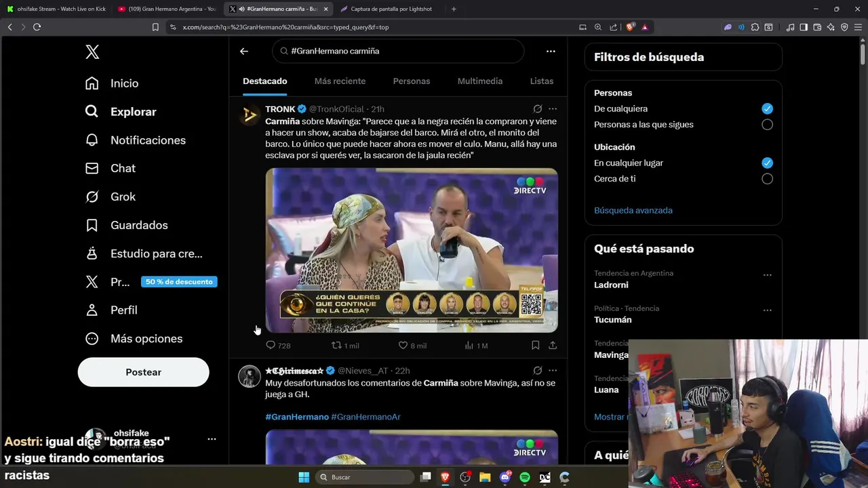Open Más opciones menu
The width and height of the screenshot is (868, 488).
[134, 338]
